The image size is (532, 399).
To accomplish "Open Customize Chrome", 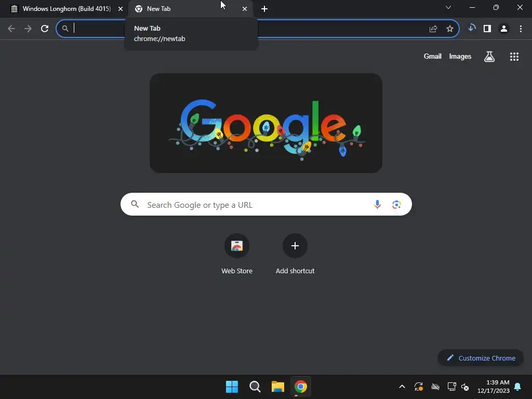I will click(x=481, y=358).
